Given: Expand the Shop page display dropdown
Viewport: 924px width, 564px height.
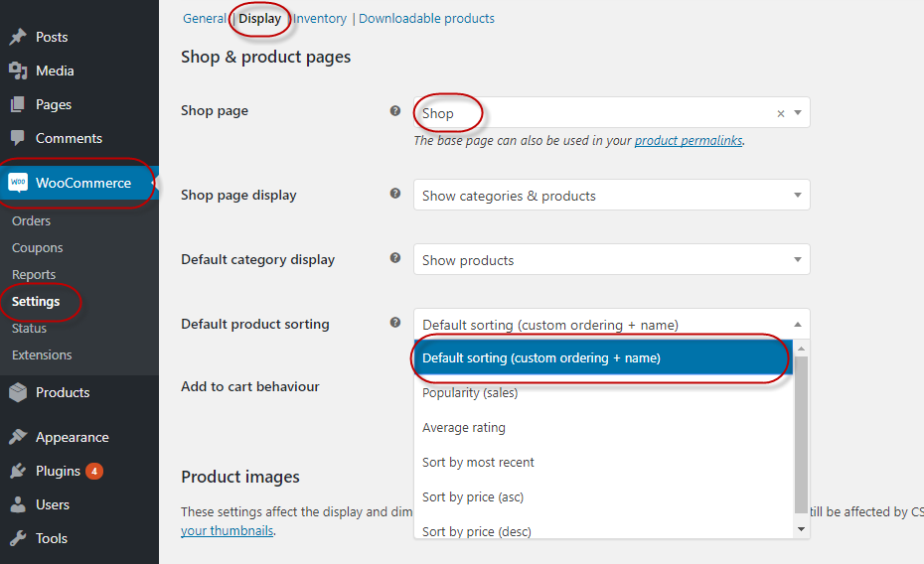Looking at the screenshot, I should point(612,195).
